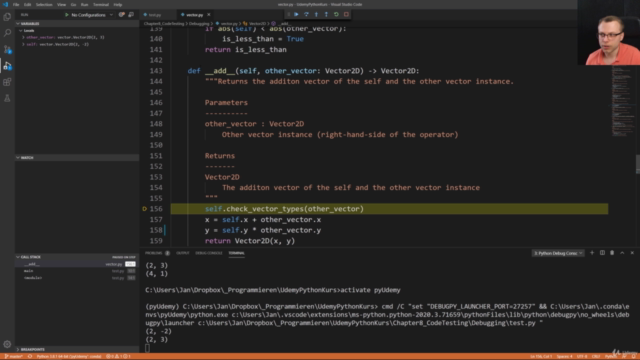Image resolution: width=640 pixels, height=360 pixels.
Task: Continue debugging in debug toolbar
Action: pos(296,14)
